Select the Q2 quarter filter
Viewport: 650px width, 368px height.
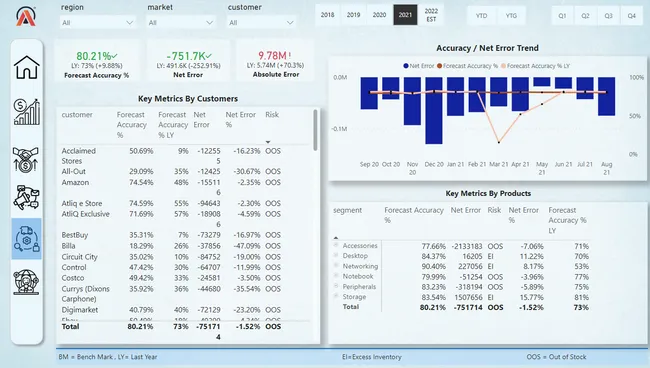point(585,16)
